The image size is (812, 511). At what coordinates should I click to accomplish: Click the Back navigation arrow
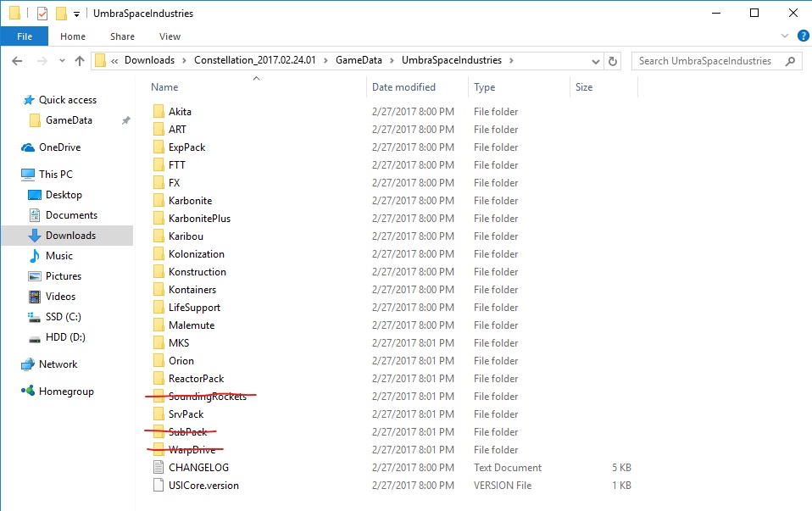[17, 61]
